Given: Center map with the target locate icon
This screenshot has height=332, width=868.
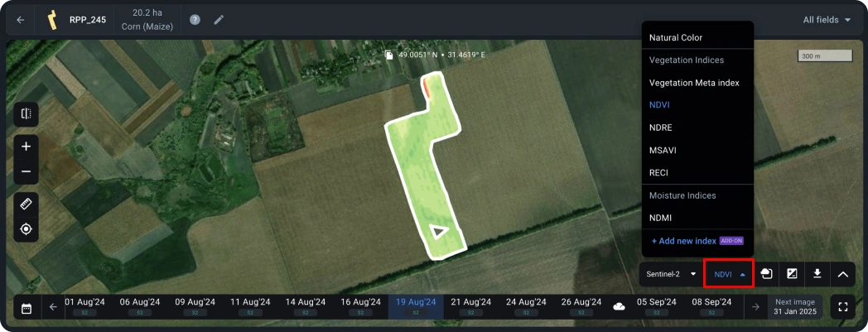Looking at the screenshot, I should (26, 229).
